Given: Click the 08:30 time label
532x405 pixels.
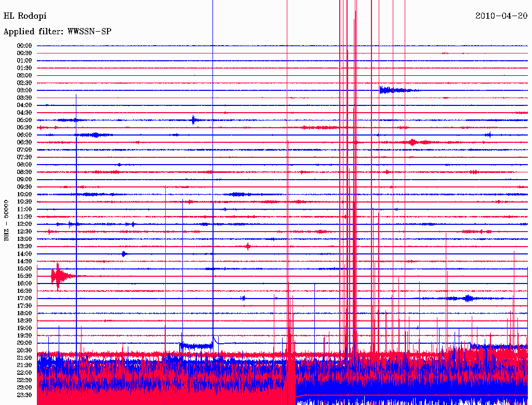Looking at the screenshot, I should click(x=24, y=172).
